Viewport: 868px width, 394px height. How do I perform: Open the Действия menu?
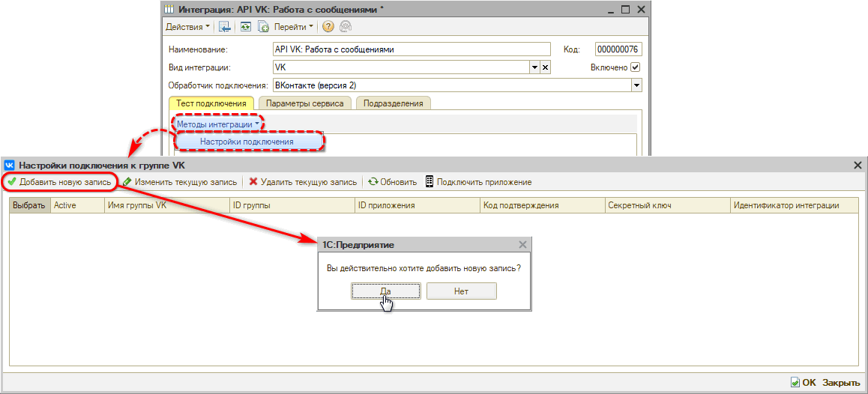(x=187, y=27)
